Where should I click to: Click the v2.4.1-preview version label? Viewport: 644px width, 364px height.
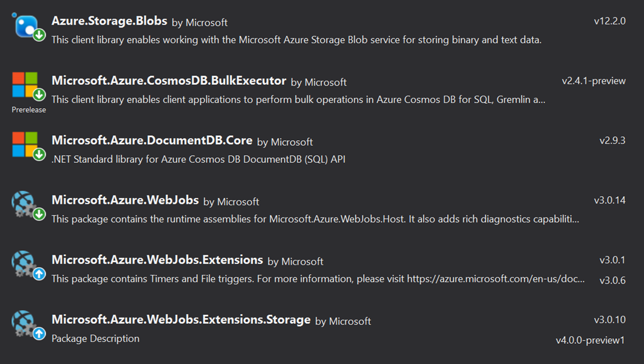[x=594, y=80]
